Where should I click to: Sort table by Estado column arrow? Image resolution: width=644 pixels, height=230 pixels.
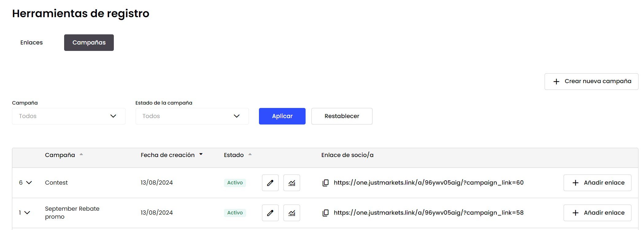pyautogui.click(x=250, y=155)
